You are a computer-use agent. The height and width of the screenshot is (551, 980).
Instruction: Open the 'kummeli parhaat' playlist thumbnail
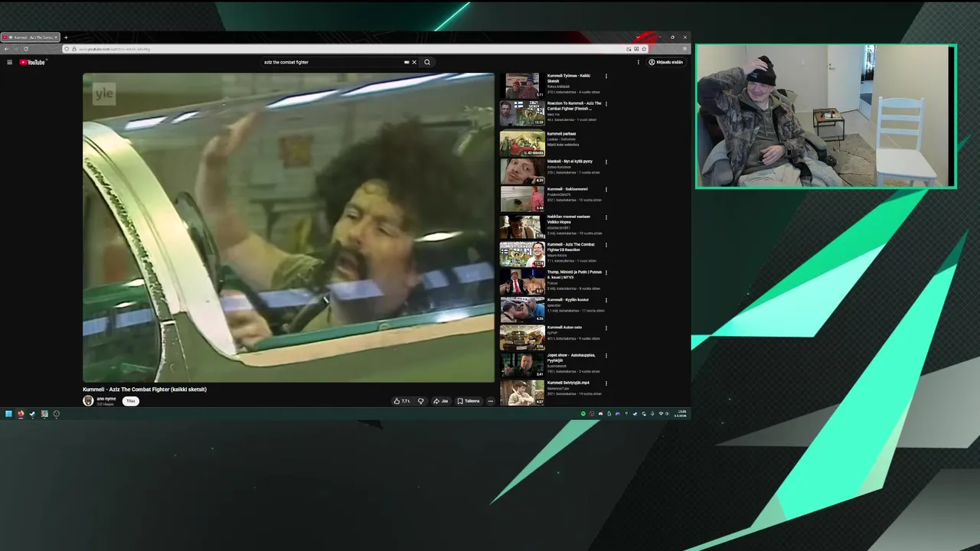522,143
